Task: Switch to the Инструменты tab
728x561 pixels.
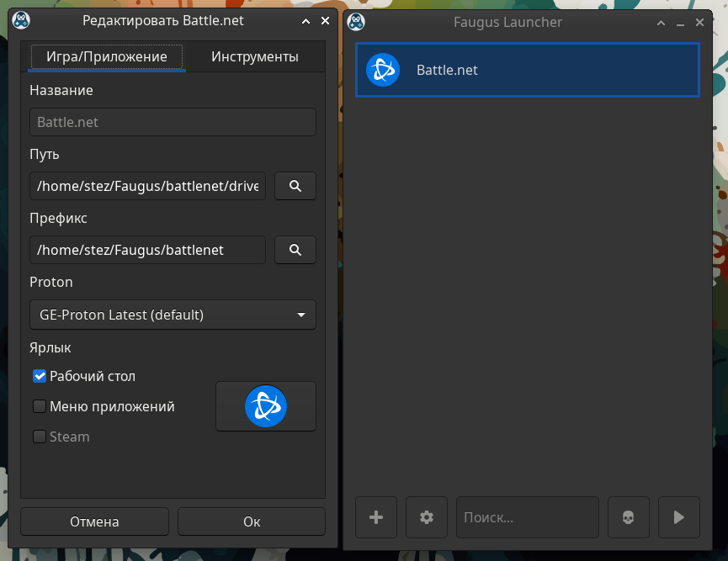Action: [255, 57]
